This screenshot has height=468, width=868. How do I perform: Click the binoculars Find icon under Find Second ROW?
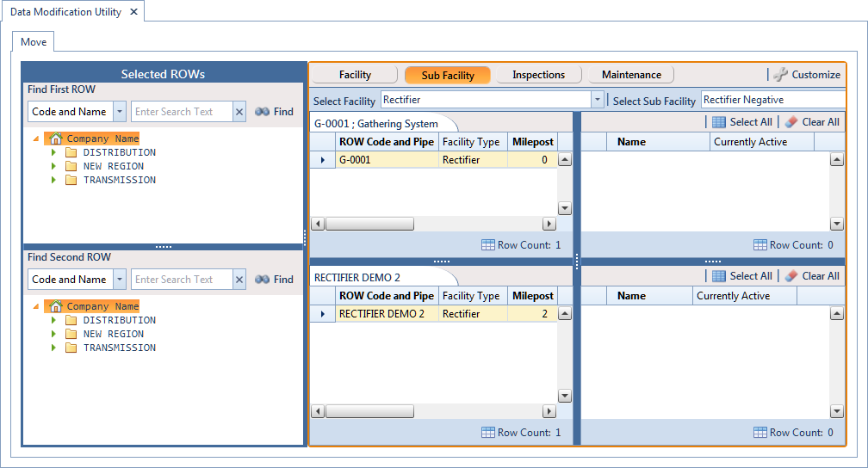(x=263, y=280)
